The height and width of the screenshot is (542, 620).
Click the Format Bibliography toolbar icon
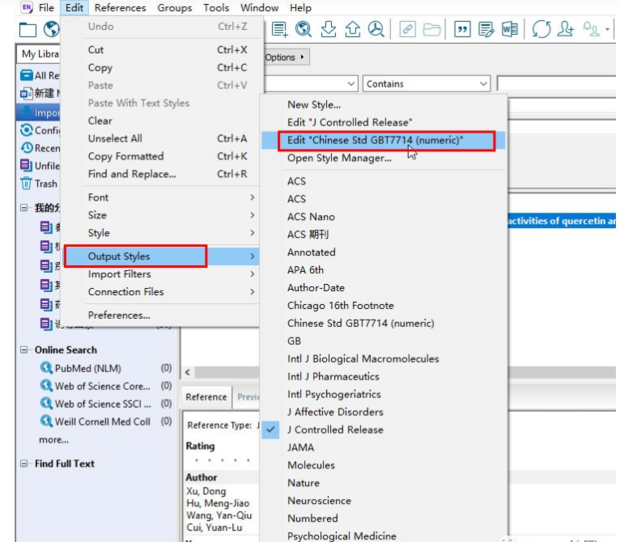[x=486, y=29]
